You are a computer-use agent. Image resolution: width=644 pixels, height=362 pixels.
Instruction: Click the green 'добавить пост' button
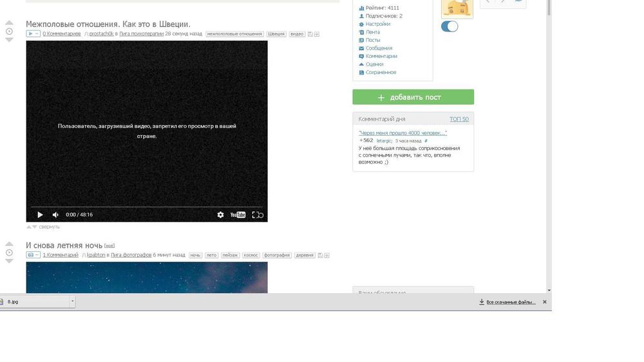[413, 97]
